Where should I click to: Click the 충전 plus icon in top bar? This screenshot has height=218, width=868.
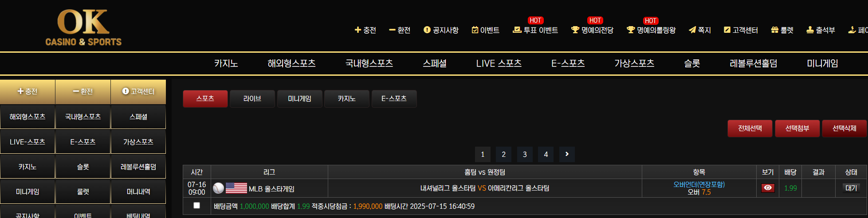[358, 30]
